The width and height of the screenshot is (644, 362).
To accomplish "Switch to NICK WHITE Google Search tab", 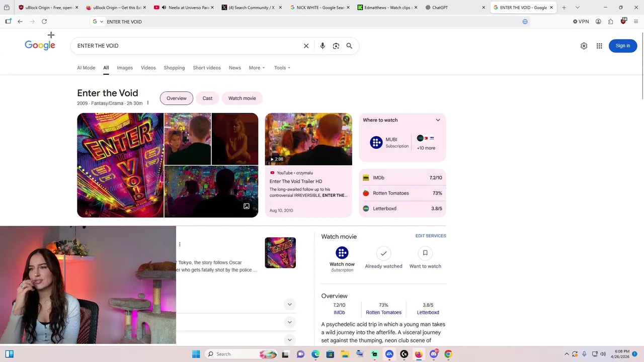I will click(320, 8).
